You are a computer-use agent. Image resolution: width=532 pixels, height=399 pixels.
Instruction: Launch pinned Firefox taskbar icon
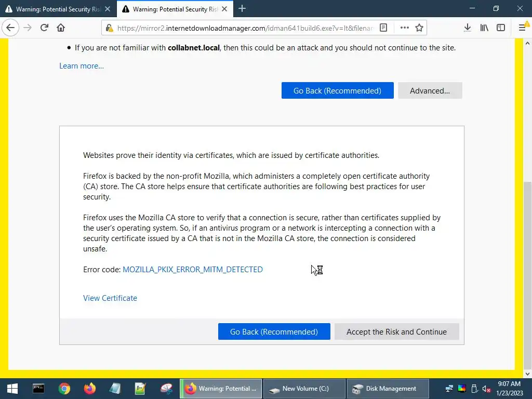pyautogui.click(x=90, y=389)
